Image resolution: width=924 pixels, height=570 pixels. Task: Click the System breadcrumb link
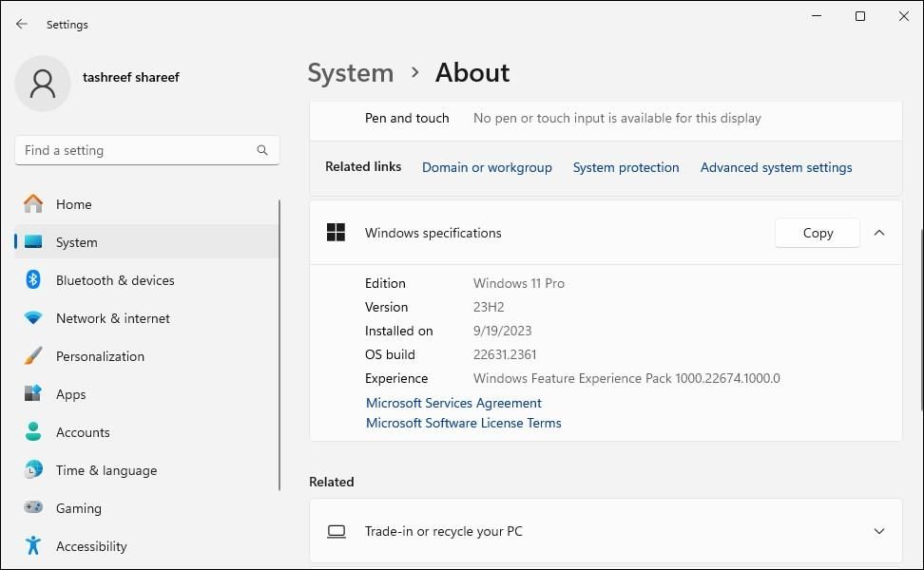350,72
